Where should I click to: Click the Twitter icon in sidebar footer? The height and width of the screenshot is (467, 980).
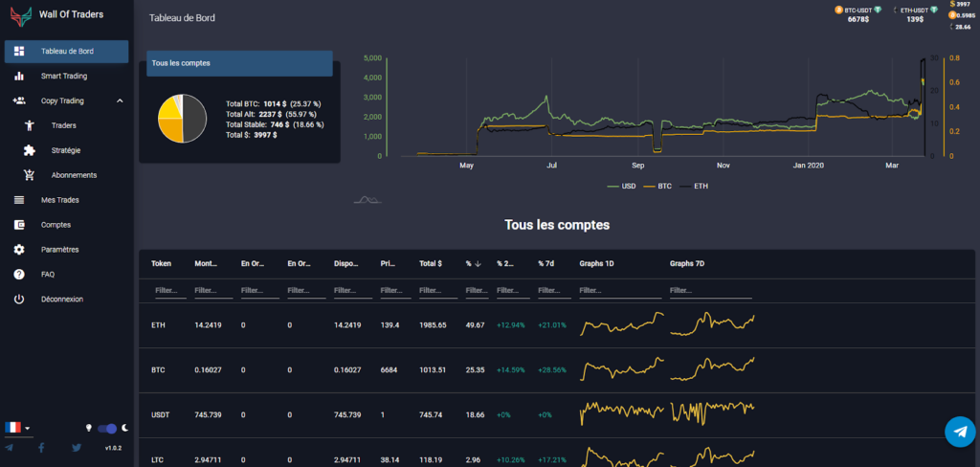tap(77, 447)
